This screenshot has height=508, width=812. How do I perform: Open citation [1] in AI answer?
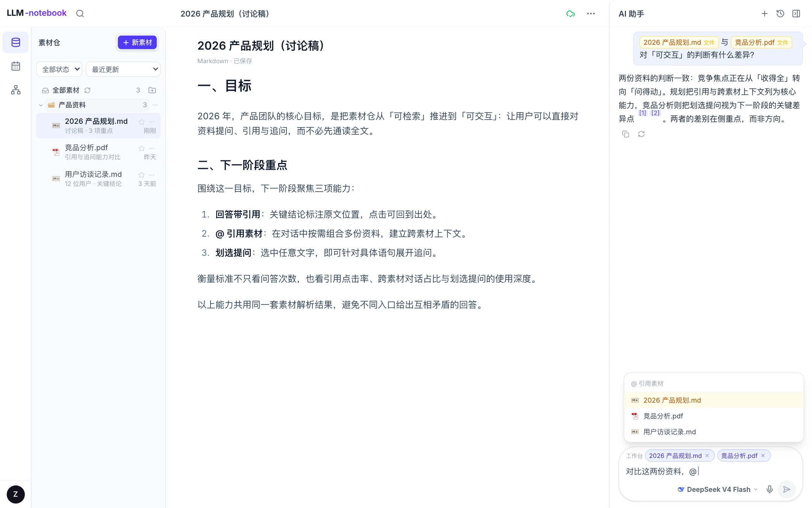click(643, 113)
